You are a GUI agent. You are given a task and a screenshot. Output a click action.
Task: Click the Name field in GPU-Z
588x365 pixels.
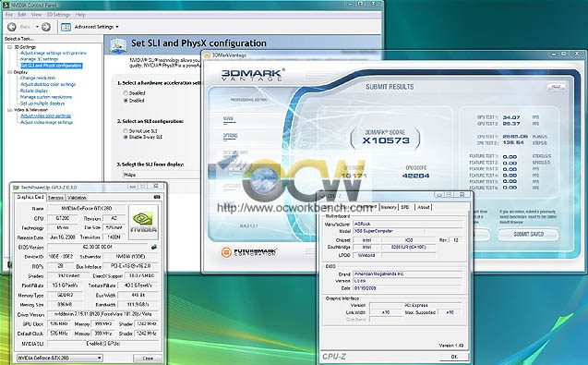click(87, 209)
